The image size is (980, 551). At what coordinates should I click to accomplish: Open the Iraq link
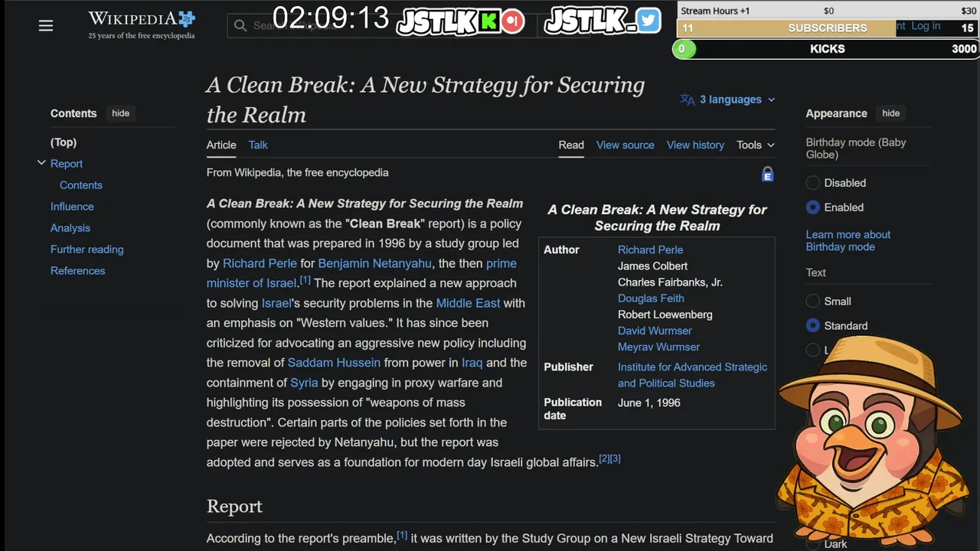coord(472,363)
